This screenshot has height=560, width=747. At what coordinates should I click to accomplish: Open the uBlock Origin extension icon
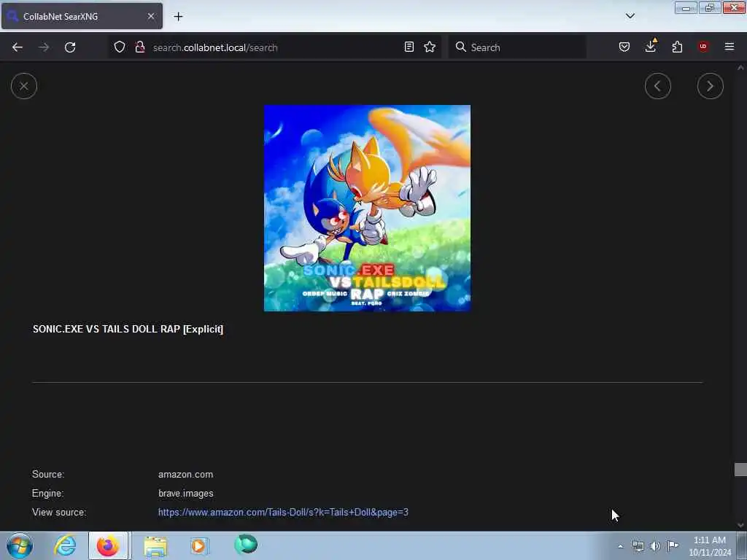(703, 47)
